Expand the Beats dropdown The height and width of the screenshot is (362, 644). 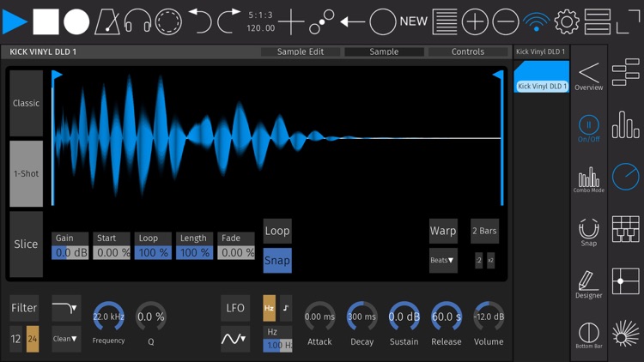(443, 260)
